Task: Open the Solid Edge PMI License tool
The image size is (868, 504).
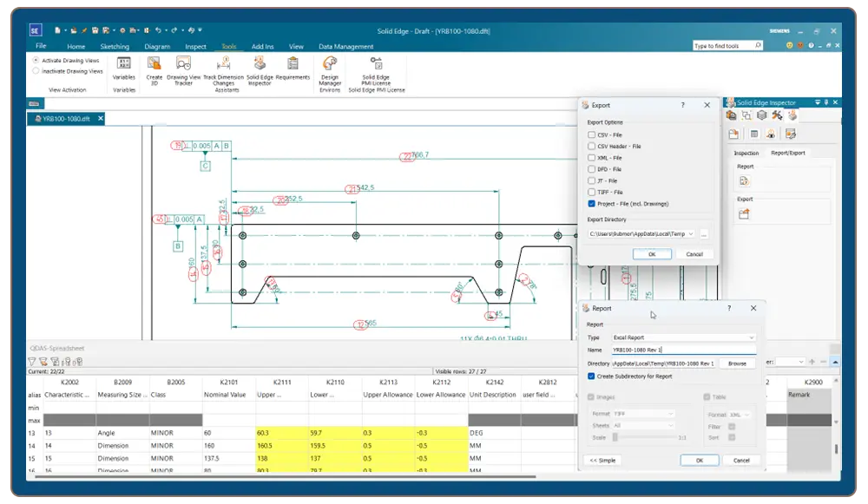Action: (376, 70)
